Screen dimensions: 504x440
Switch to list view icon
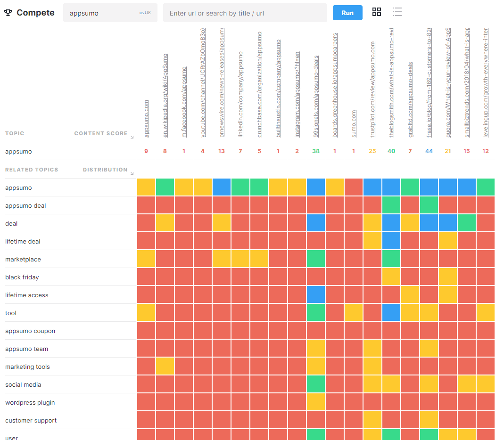[x=397, y=12]
